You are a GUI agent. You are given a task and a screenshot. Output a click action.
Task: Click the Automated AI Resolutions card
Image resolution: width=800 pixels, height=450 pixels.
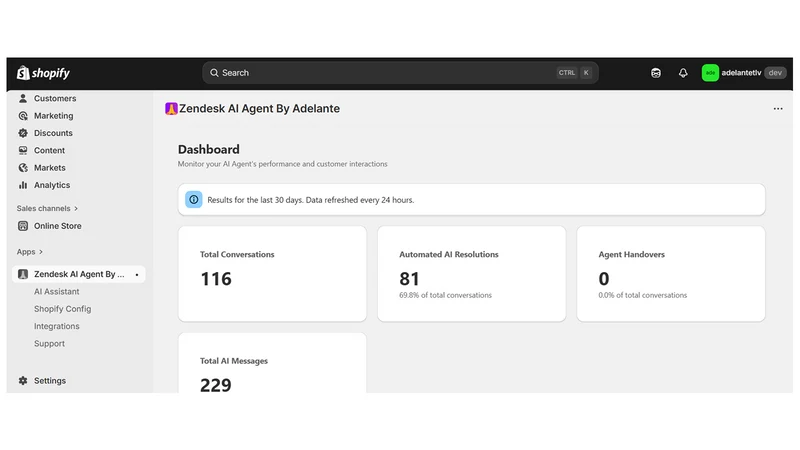point(471,274)
